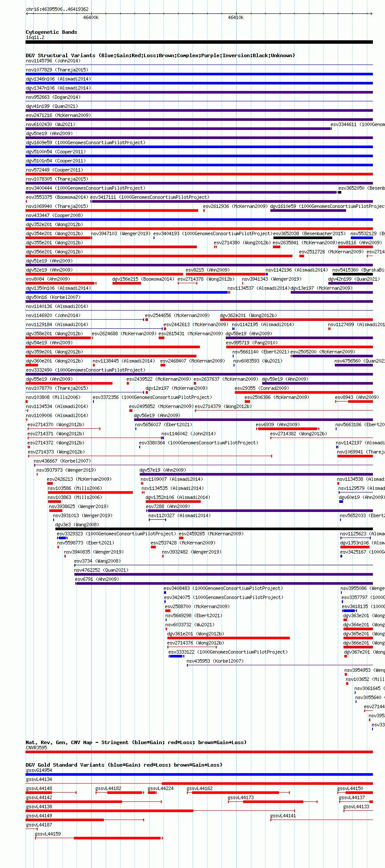Select gssvL44182 variant label
385x868 pixels.
108,788
